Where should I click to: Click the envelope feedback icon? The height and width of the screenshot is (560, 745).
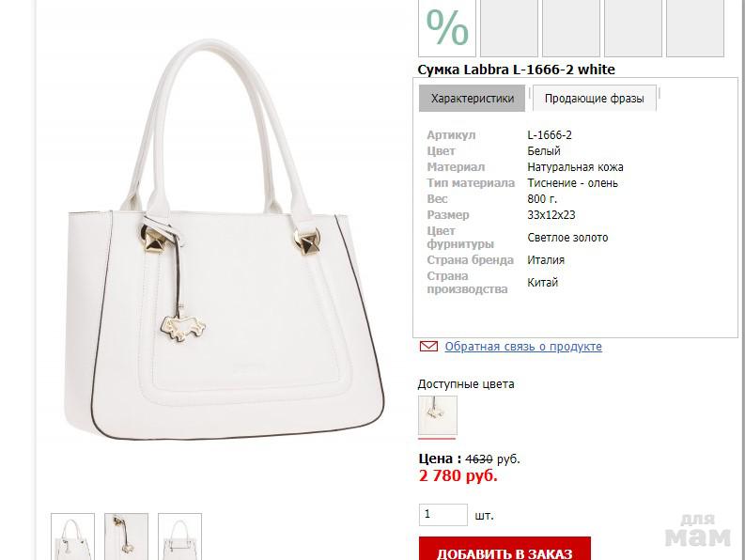pyautogui.click(x=428, y=346)
